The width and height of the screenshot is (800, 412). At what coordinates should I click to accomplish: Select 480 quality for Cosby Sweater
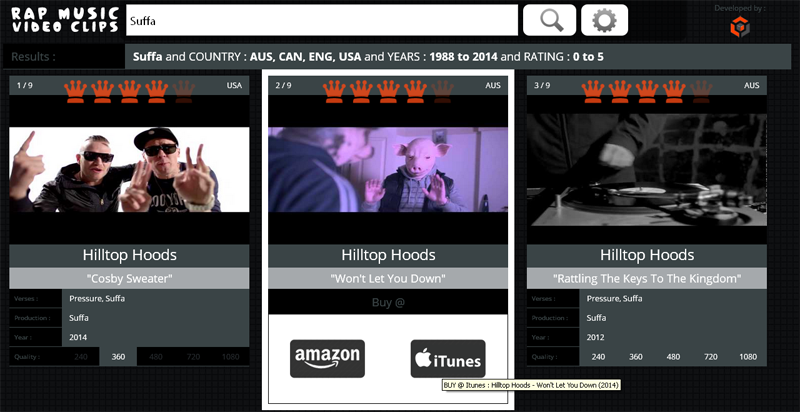pos(156,357)
